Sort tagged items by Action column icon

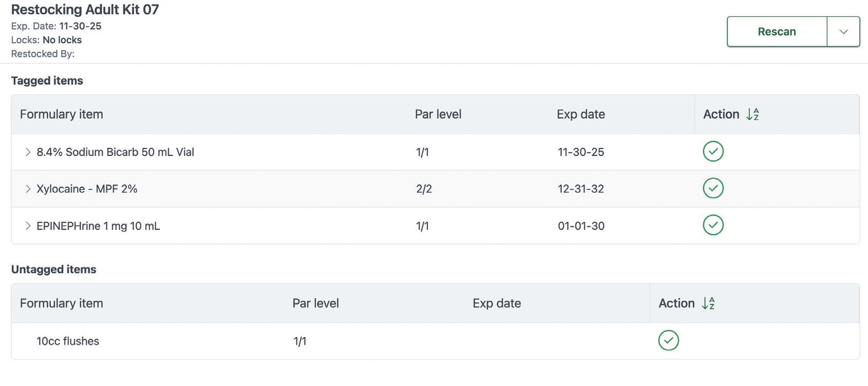tap(752, 114)
